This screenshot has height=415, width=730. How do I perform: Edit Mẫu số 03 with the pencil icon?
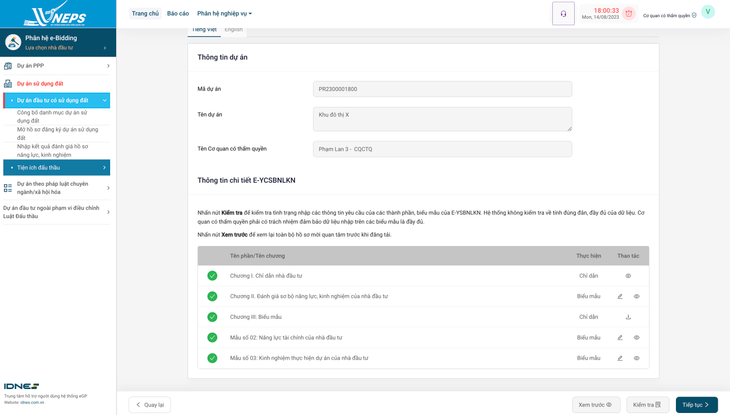[x=620, y=358]
